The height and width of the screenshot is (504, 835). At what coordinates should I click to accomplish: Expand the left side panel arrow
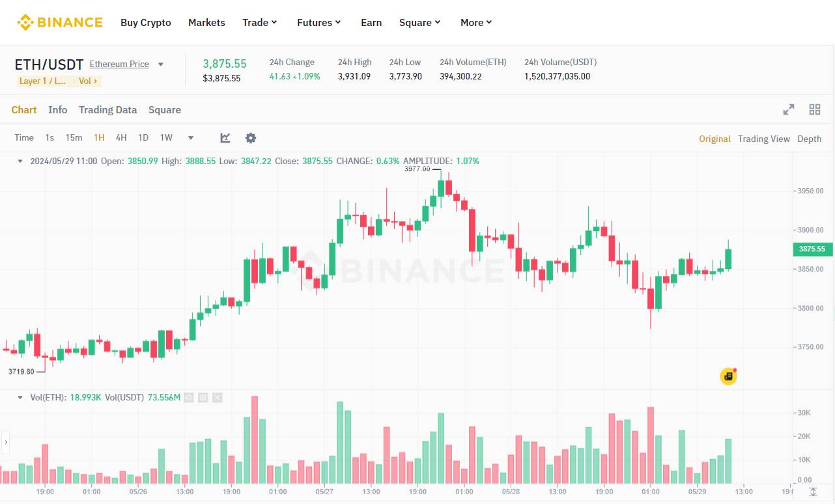(5, 442)
